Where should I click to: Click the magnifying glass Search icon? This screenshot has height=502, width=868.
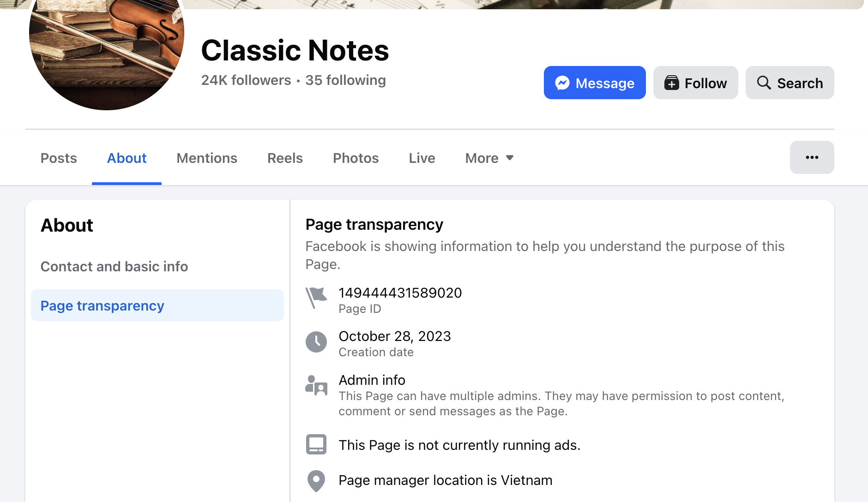pos(764,83)
